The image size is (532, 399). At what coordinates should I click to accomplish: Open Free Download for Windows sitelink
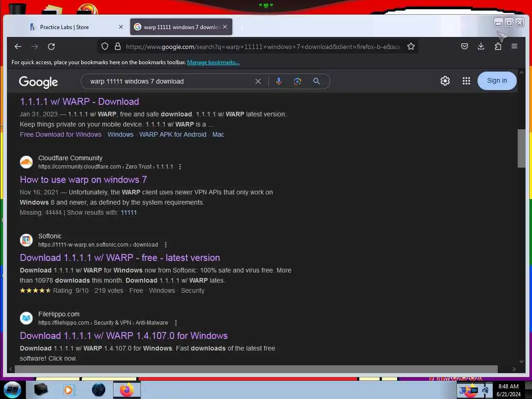click(x=61, y=134)
